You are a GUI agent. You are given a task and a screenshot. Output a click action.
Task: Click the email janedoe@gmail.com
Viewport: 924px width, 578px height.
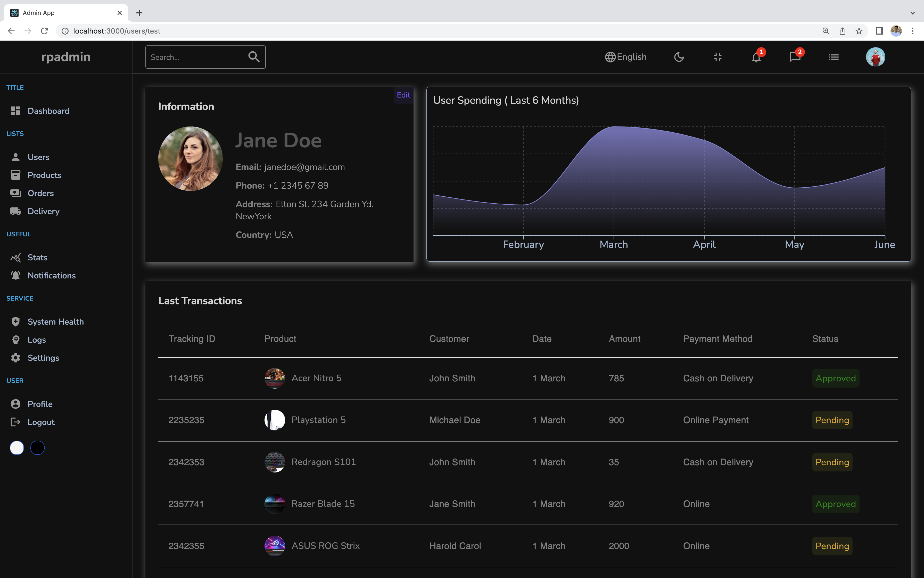click(304, 167)
